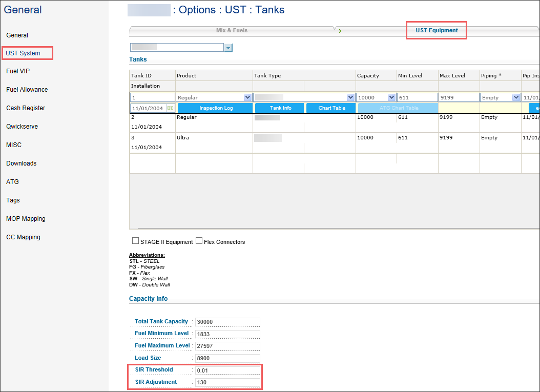Click the green arrow between the tabs

click(340, 31)
